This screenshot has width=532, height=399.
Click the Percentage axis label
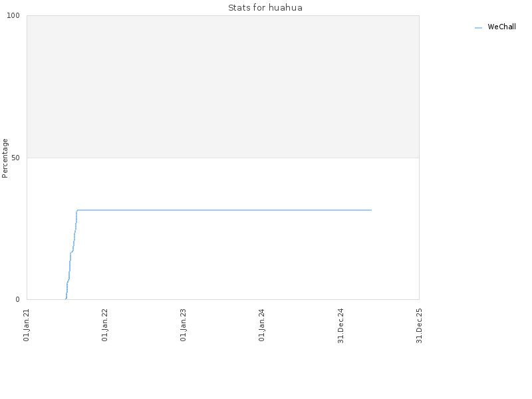point(5,158)
